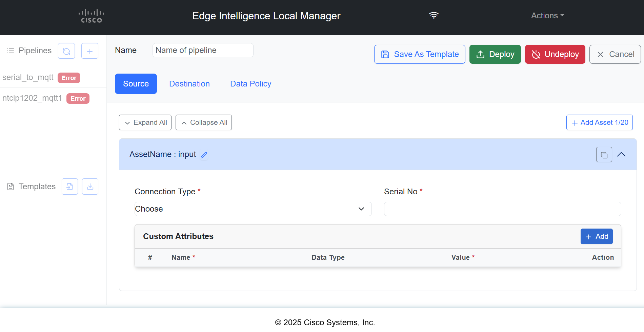Click the Data Type column header
644x332 pixels.
(x=328, y=257)
